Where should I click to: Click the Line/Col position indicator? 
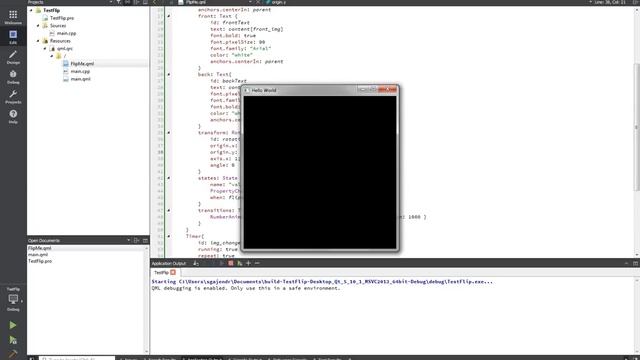610,2
